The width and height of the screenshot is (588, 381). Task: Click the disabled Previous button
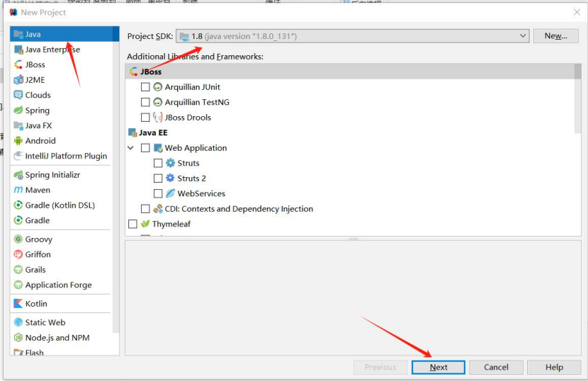[x=380, y=367]
